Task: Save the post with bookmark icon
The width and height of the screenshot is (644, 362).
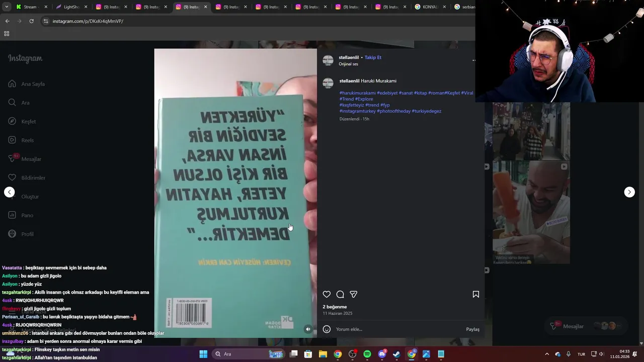Action: click(476, 295)
